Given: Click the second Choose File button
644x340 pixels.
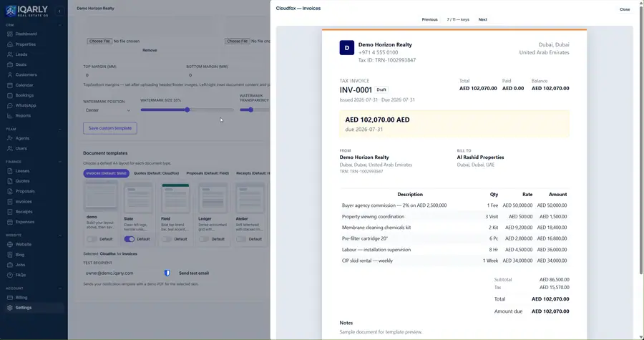Looking at the screenshot, I should 237,41.
